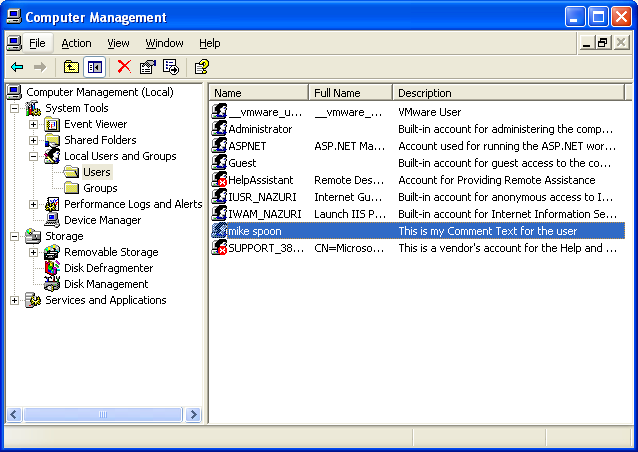Select Computer Management (Local) root node
Screen dimensions: 638x452
pyautogui.click(x=100, y=92)
